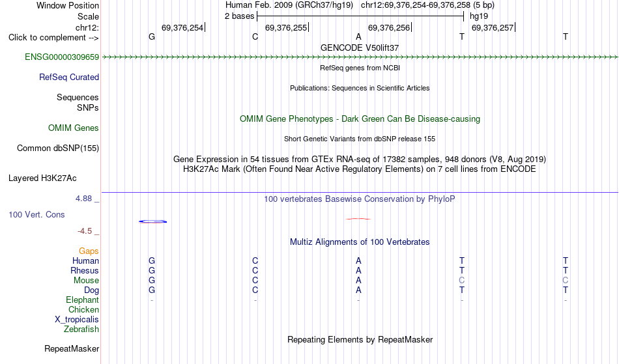619x364 pixels.
Task: Click the ENSG00000309659 gene label
Action: (62, 57)
